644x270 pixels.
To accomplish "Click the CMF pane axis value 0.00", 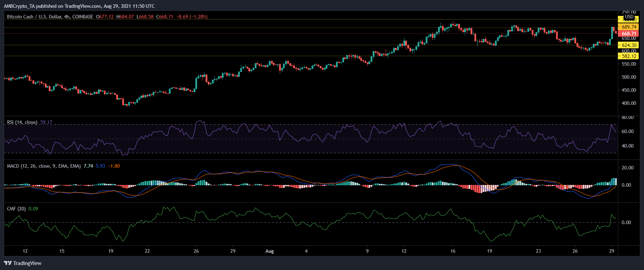I will pyautogui.click(x=626, y=222).
